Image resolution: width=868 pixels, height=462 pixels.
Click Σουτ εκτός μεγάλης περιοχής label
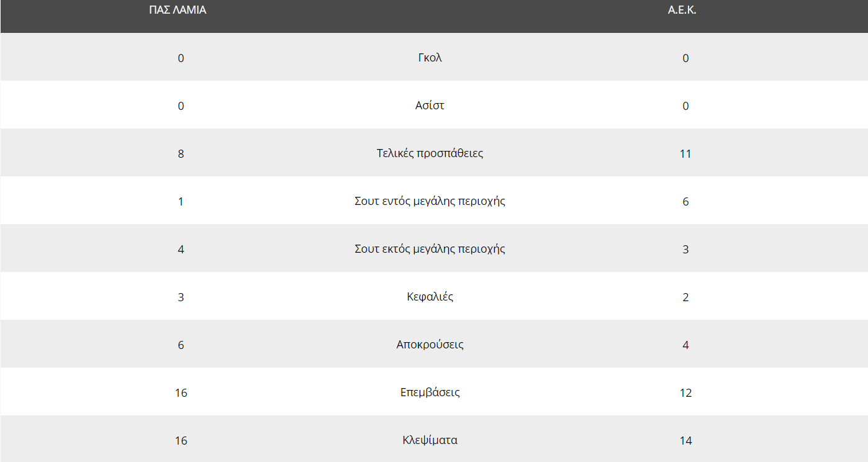tap(430, 249)
